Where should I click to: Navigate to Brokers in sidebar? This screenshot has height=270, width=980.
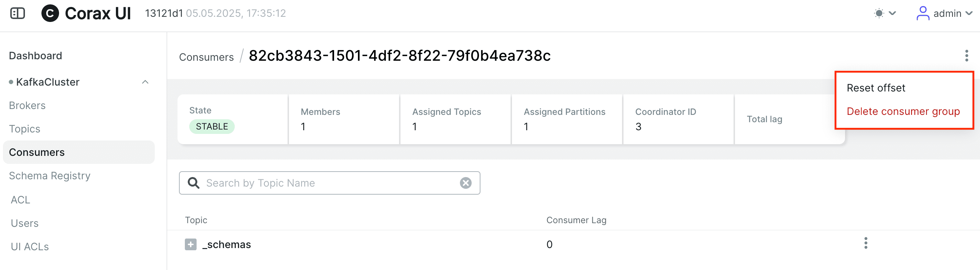28,106
